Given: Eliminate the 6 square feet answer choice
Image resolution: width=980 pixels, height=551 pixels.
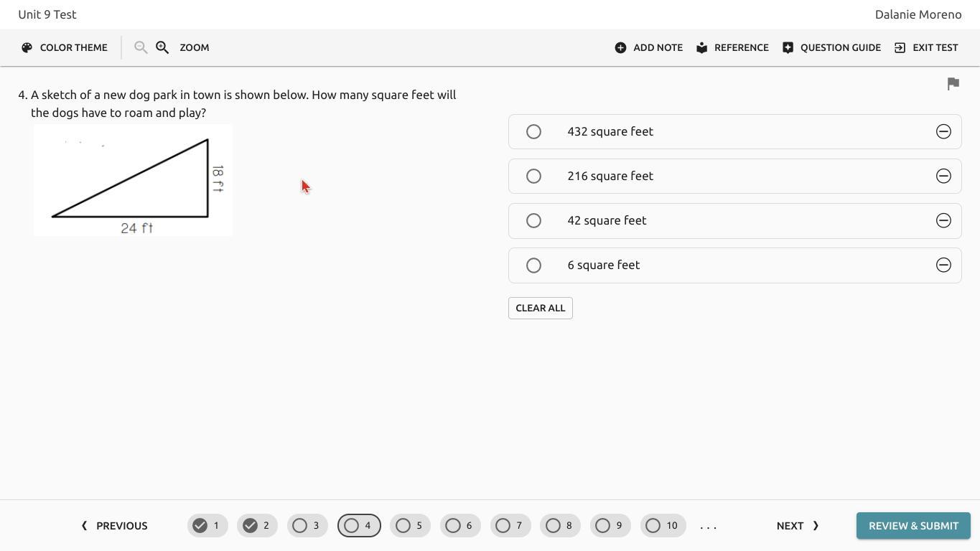Looking at the screenshot, I should [x=943, y=265].
